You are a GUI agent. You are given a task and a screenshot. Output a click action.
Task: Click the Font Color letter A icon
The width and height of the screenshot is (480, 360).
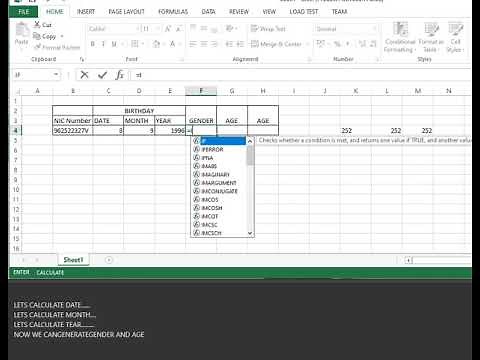click(x=172, y=44)
